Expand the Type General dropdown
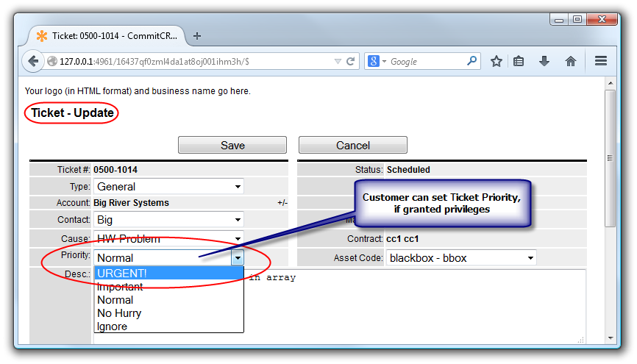Viewport: 637px width, 364px height. click(168, 187)
